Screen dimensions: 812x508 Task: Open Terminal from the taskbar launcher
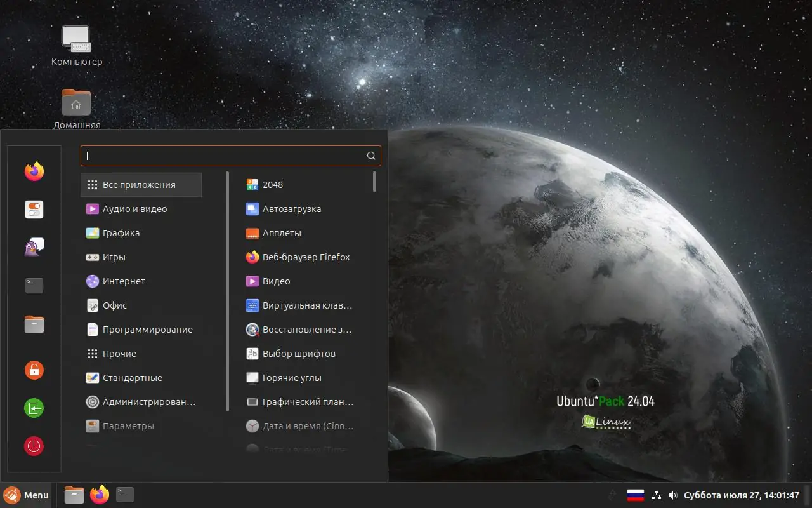tap(125, 495)
